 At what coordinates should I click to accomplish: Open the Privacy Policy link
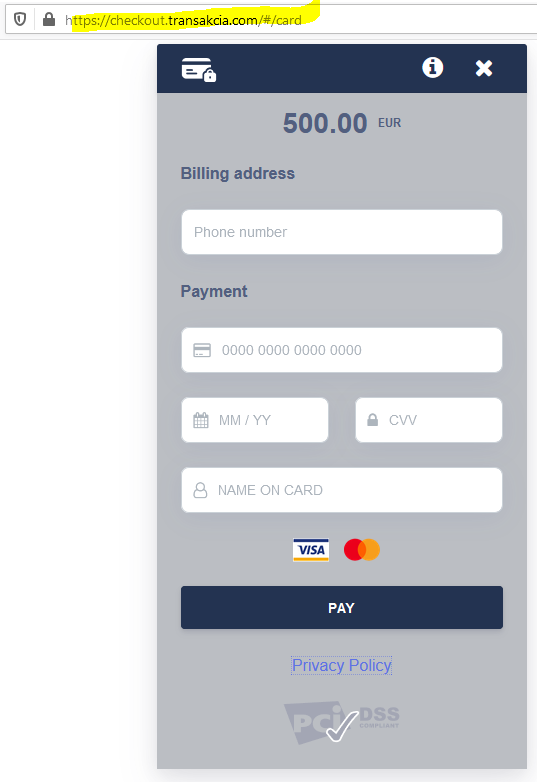pos(342,665)
